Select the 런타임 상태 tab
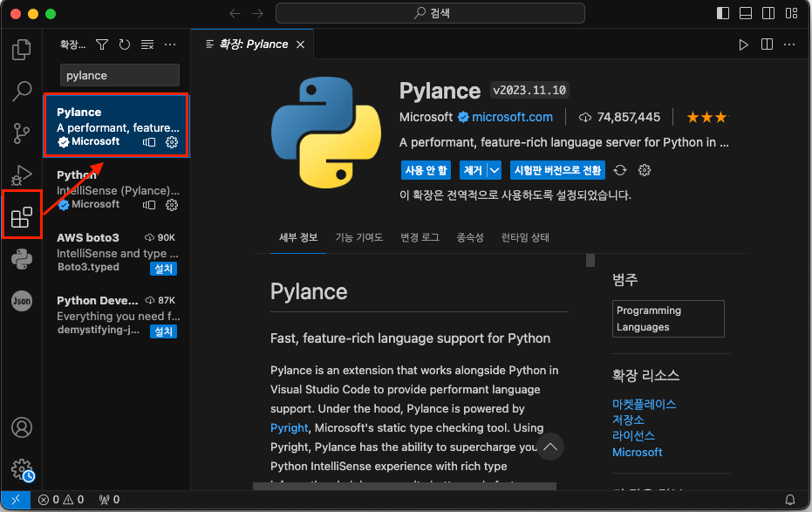Image resolution: width=812 pixels, height=512 pixels. (525, 237)
